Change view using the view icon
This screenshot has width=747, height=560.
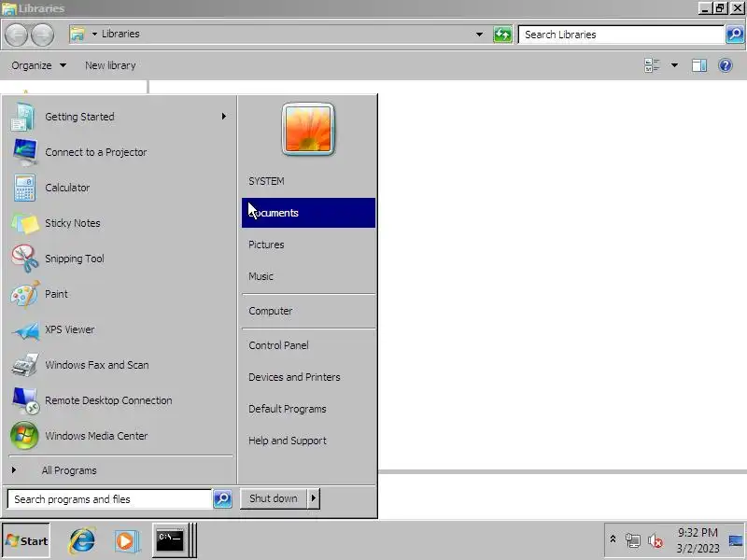652,65
